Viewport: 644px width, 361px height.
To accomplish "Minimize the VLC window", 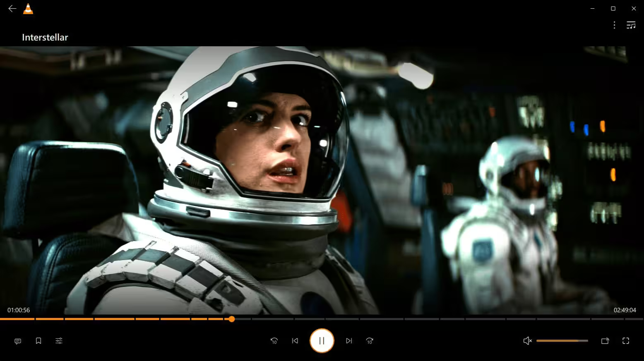I will [593, 8].
